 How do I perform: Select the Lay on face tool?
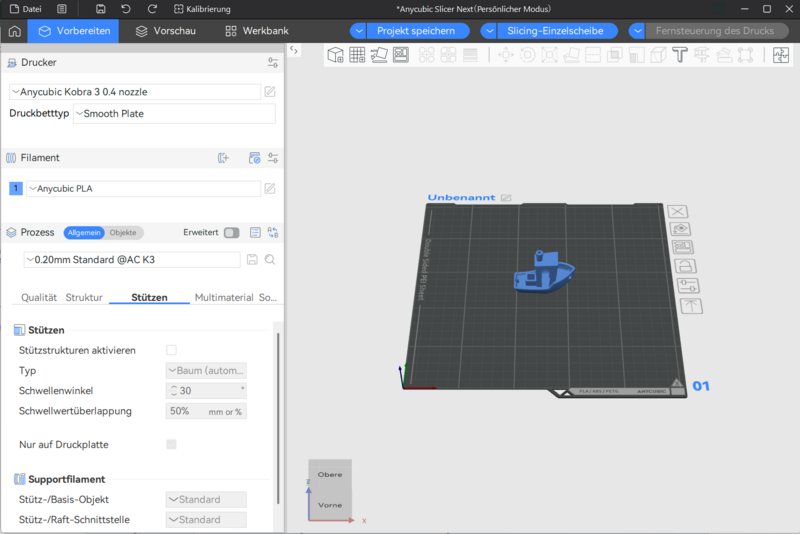click(571, 55)
